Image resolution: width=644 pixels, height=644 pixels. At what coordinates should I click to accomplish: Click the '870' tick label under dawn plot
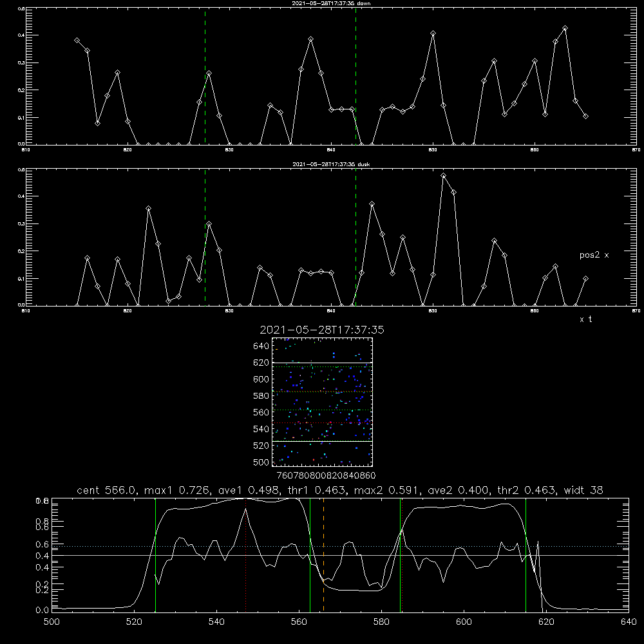coord(636,150)
